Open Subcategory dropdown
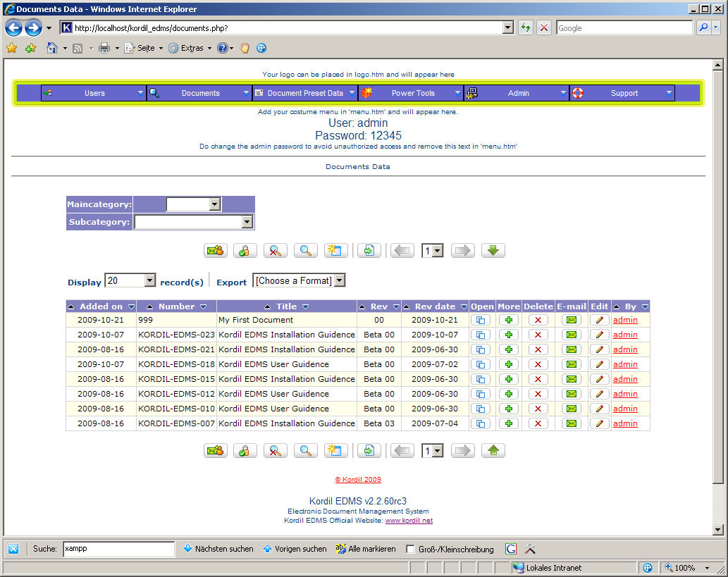 pos(247,222)
